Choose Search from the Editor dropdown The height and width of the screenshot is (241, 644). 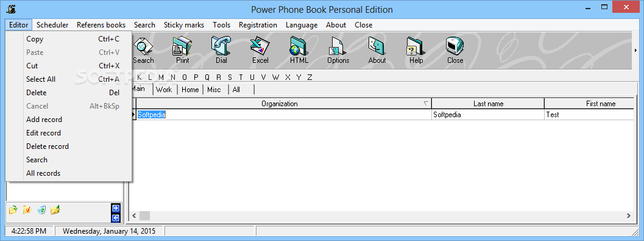point(69,160)
